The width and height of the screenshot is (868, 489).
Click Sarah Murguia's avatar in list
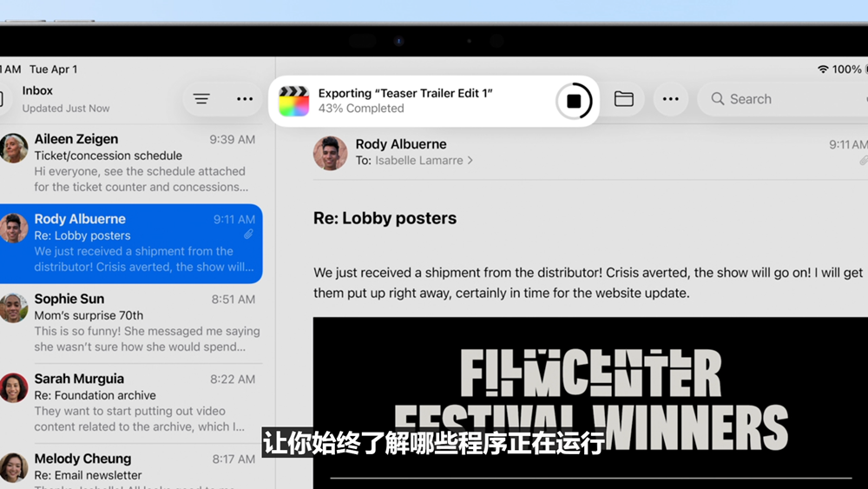[13, 387]
